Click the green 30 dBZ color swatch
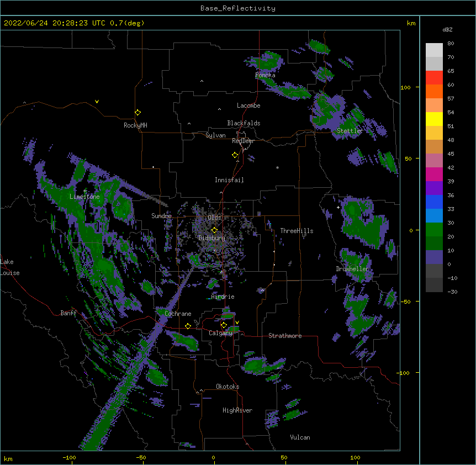Screen dimensions: 476x465 point(434,230)
